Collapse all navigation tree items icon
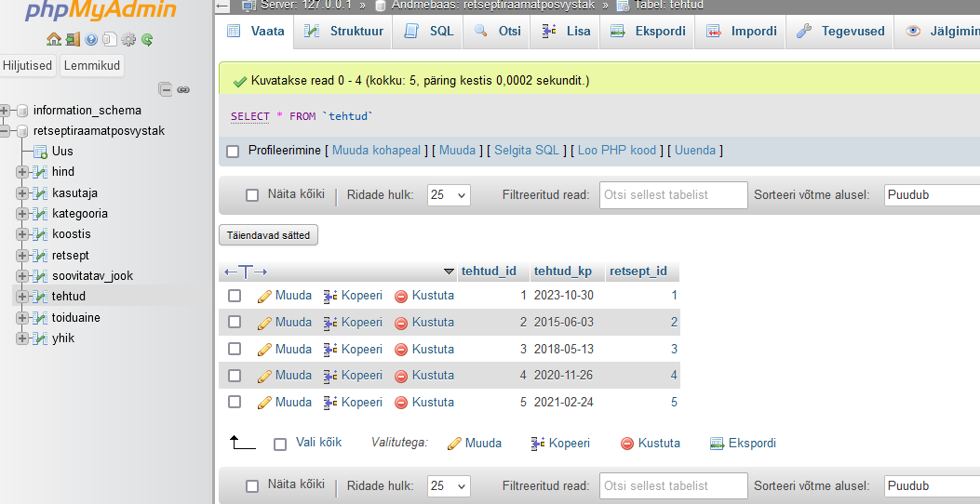Viewport: 980px width, 504px height. [165, 89]
